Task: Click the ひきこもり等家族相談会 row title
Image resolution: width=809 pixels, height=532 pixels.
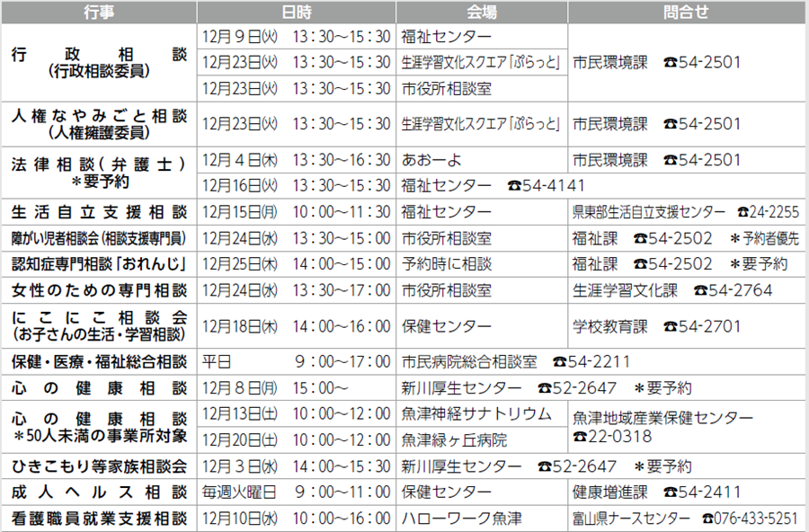Action: tap(99, 465)
